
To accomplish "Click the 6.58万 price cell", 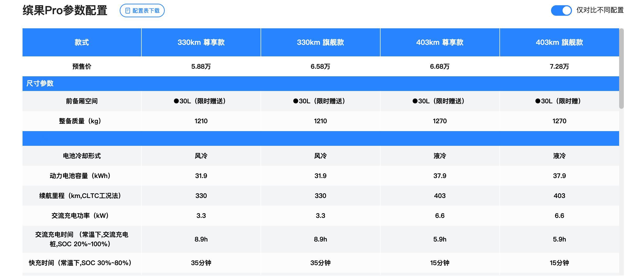I will pos(320,66).
